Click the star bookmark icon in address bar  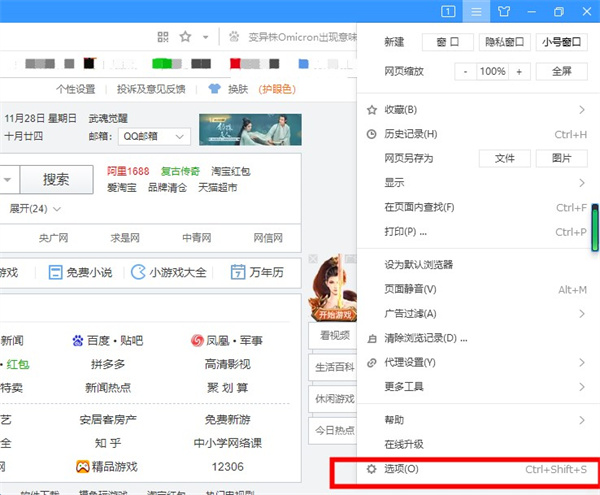click(x=185, y=36)
